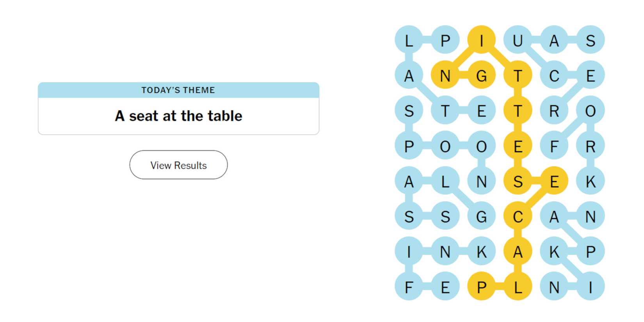This screenshot has height=322, width=644.
Task: Select the blue K next to the P circle
Action: pos(554,251)
